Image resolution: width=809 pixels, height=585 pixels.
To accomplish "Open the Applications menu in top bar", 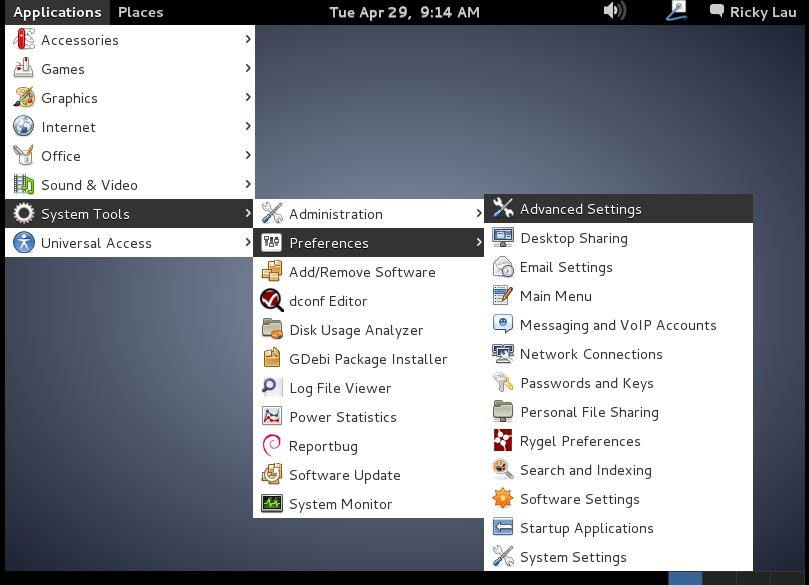I will tap(57, 12).
